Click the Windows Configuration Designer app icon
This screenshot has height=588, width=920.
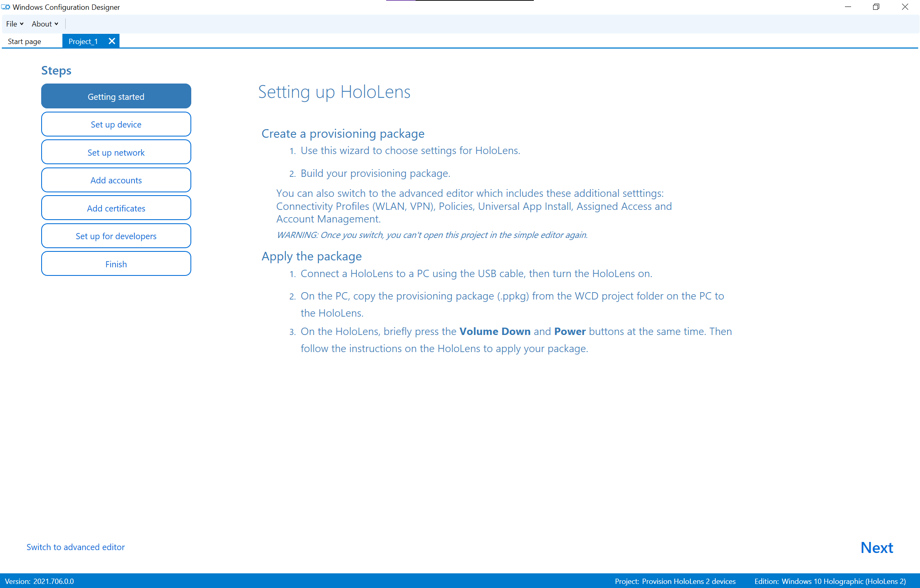[6, 7]
